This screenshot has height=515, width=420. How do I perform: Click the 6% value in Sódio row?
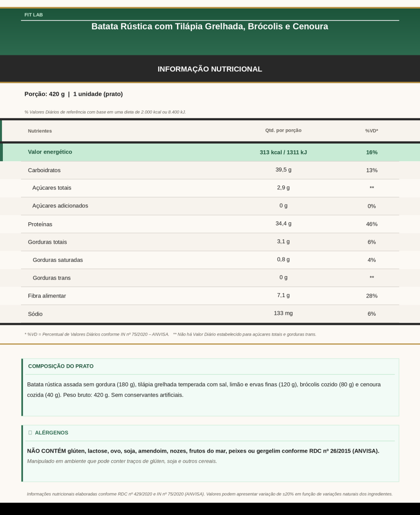371,314
